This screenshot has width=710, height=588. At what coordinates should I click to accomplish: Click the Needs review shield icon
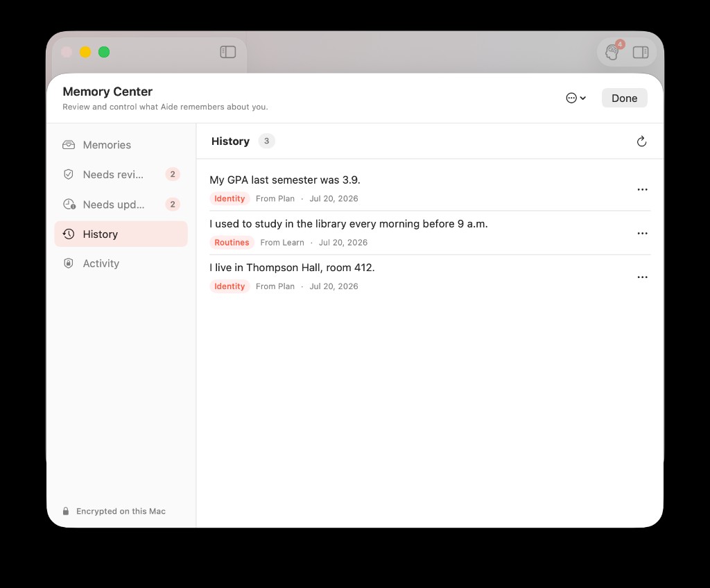(x=69, y=175)
